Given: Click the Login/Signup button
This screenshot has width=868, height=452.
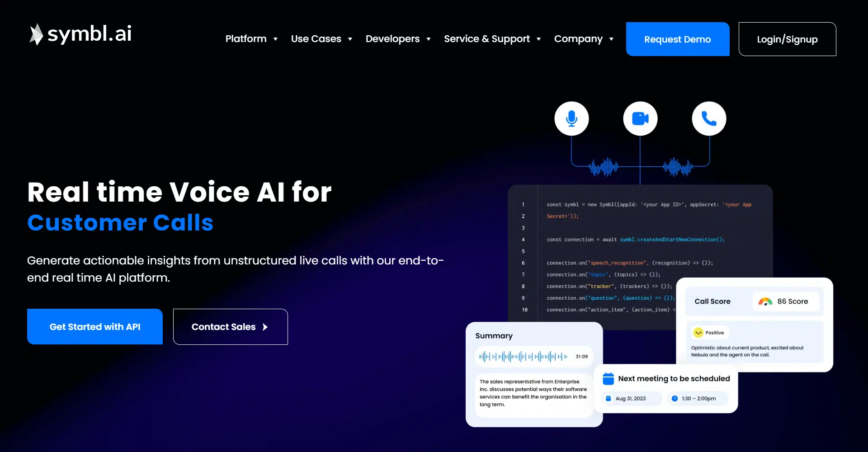Looking at the screenshot, I should point(787,39).
